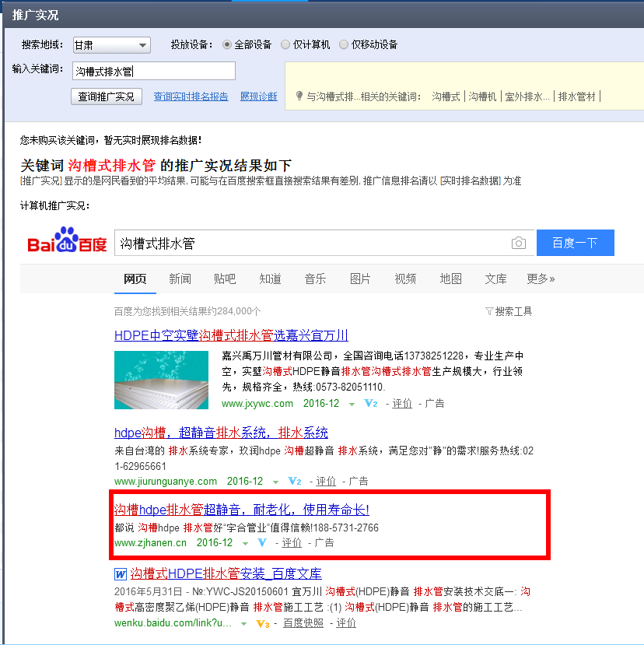The width and height of the screenshot is (644, 645).
Task: Switch to the 地图 tab
Action: click(450, 279)
